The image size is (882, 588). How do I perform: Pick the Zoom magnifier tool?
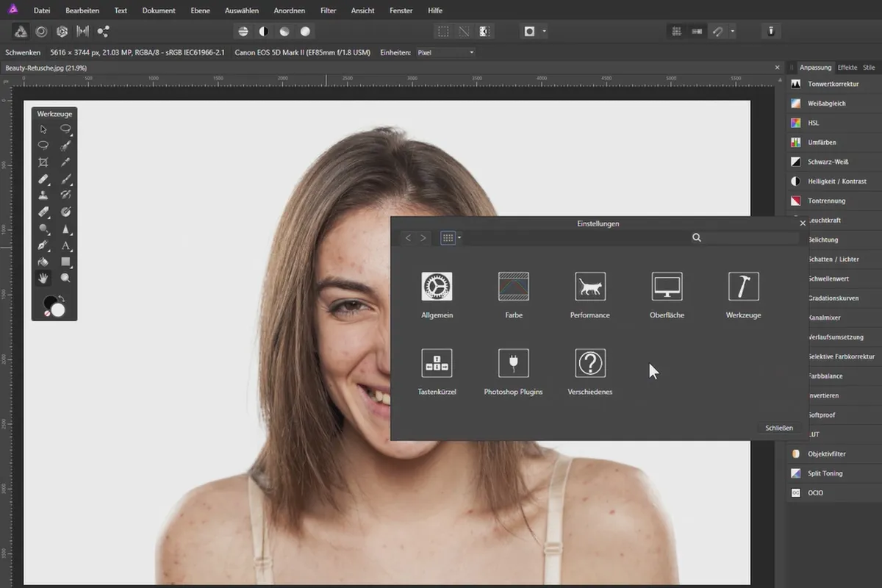point(65,278)
